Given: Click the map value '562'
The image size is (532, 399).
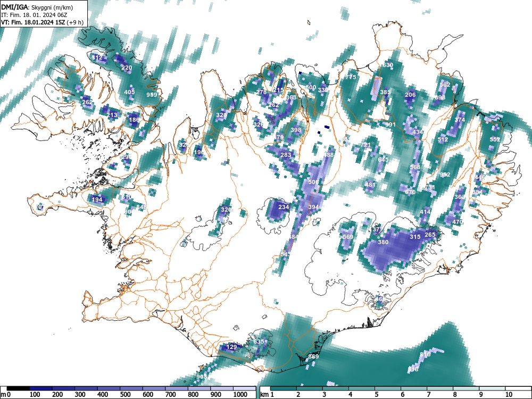Looking at the screenshot, I should click(445, 85).
